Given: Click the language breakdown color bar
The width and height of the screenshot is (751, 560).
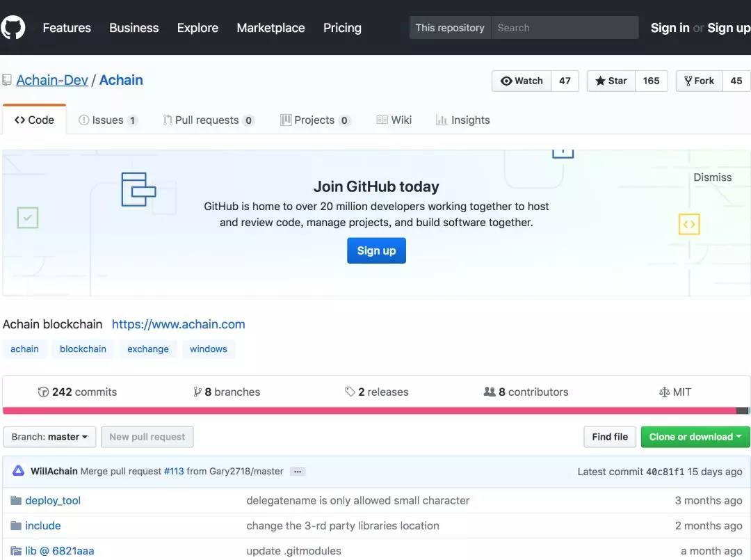Looking at the screenshot, I should point(375,410).
